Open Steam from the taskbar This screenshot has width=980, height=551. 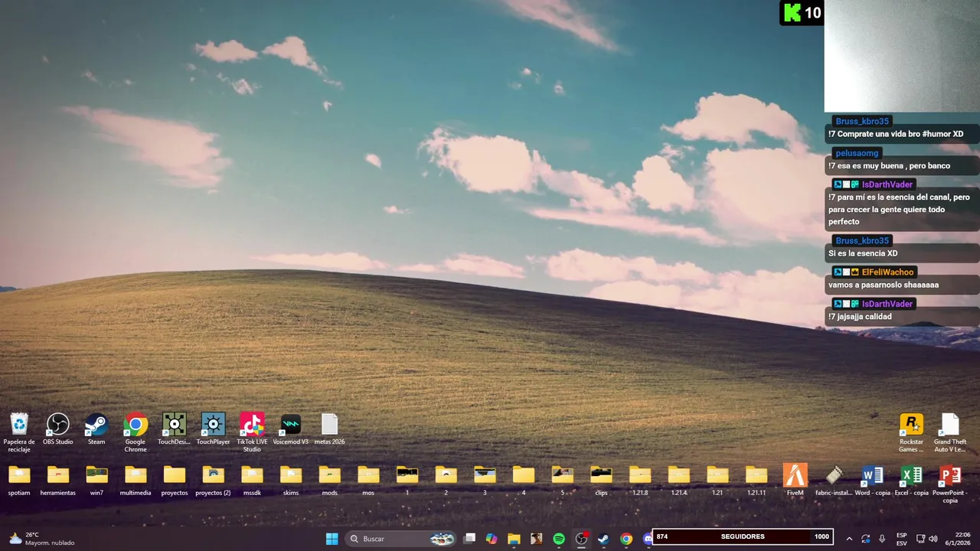[603, 539]
